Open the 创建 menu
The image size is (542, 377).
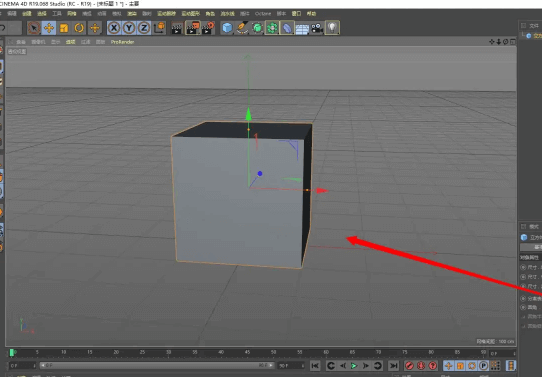click(x=27, y=13)
